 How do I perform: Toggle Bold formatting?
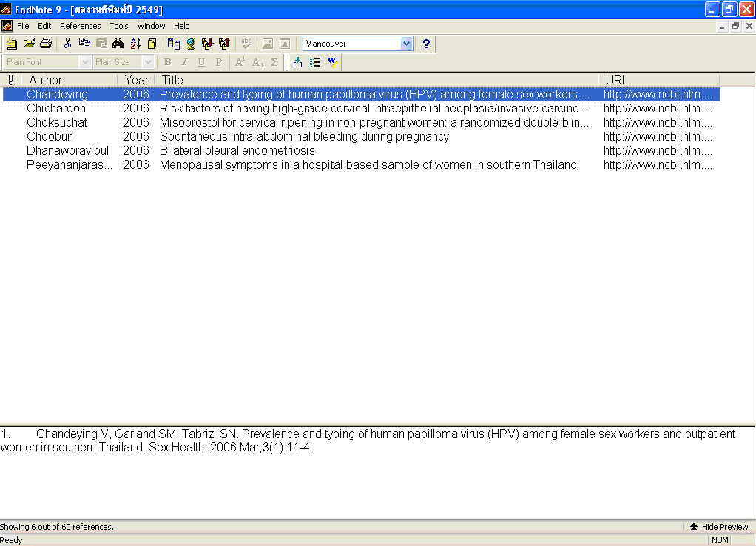167,62
